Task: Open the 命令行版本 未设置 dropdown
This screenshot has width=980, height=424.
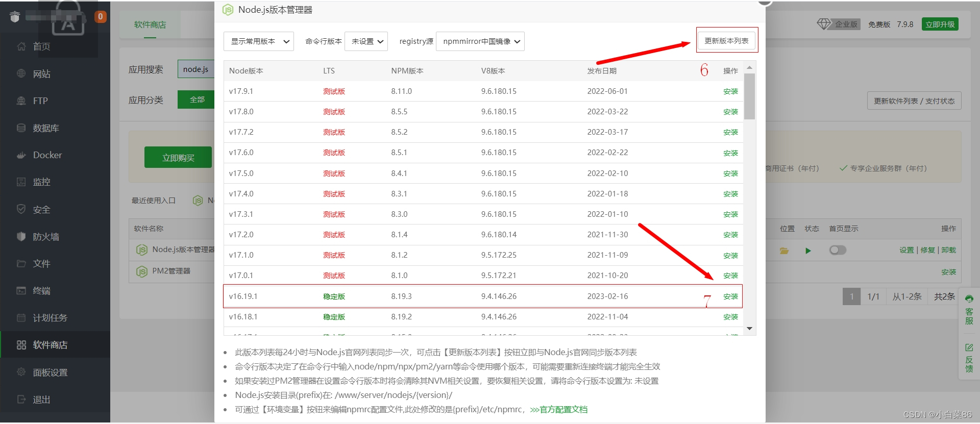Action: pyautogui.click(x=366, y=41)
